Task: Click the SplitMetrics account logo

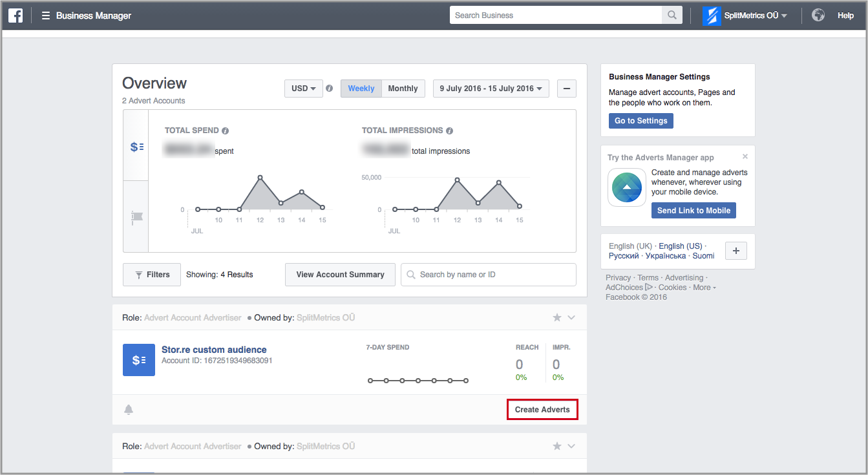Action: (712, 16)
